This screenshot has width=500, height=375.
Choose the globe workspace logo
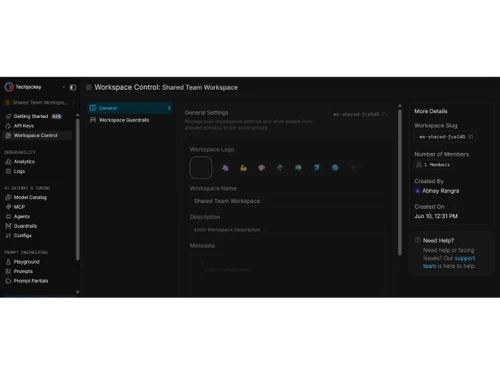(335, 168)
